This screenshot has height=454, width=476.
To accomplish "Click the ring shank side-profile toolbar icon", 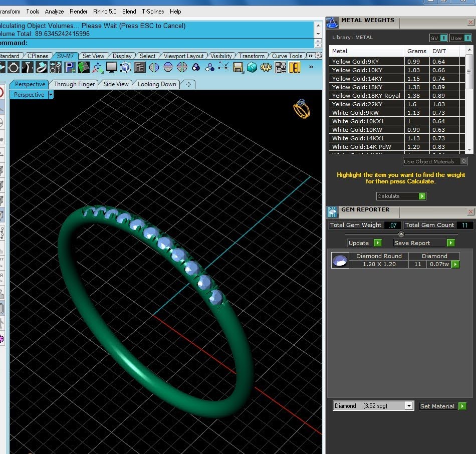I will (x=28, y=68).
